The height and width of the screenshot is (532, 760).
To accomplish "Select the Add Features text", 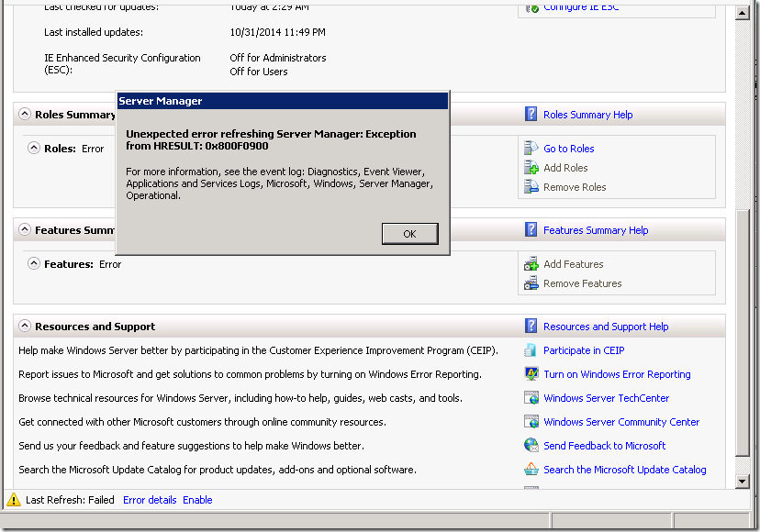I will pos(574,264).
